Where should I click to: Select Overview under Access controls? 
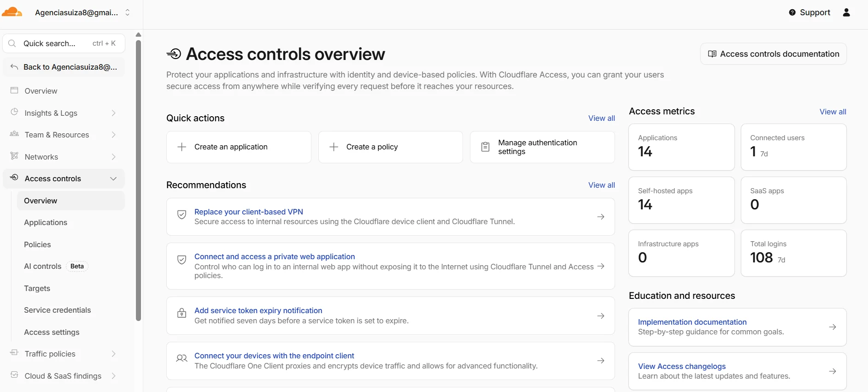[x=71, y=201]
